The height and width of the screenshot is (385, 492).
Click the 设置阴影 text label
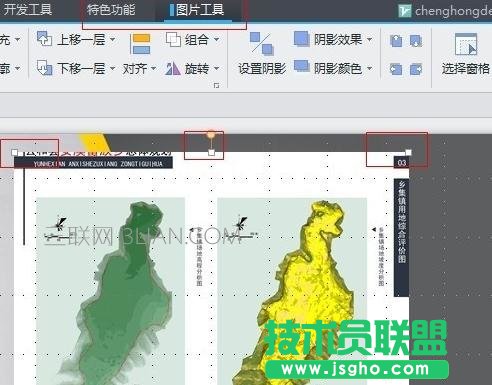pyautogui.click(x=262, y=69)
